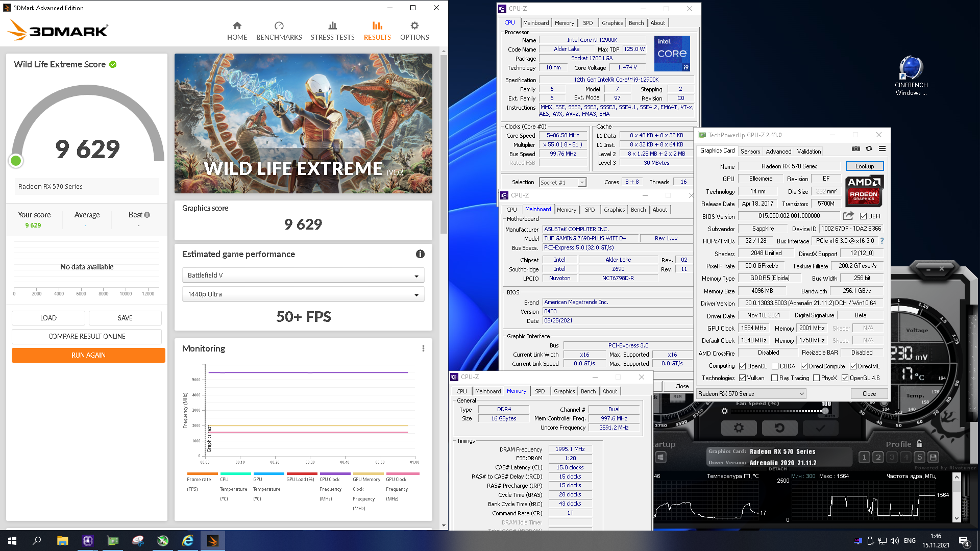Click GPU-Z Lookup button

(x=865, y=166)
